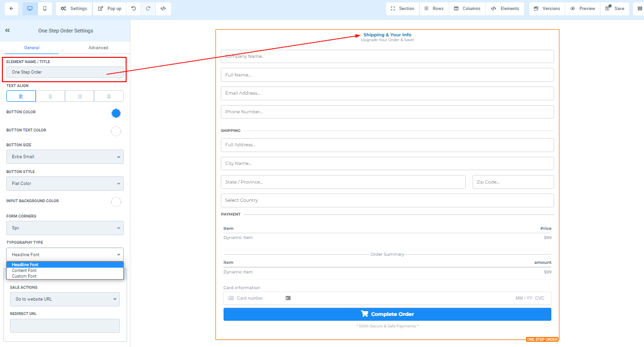This screenshot has width=644, height=347.
Task: Click the Email Address input field
Action: point(387,93)
